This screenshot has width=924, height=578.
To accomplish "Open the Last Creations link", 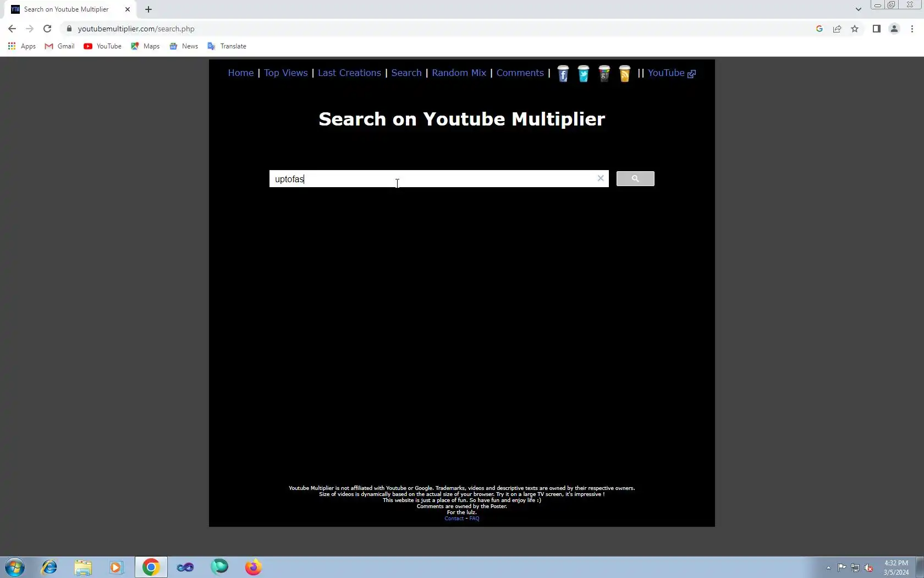I will pyautogui.click(x=349, y=73).
